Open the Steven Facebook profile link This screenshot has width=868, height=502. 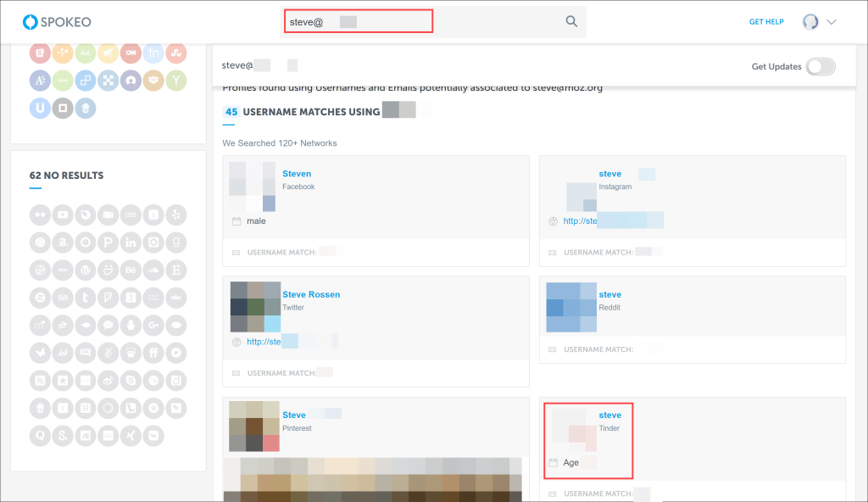(x=297, y=174)
